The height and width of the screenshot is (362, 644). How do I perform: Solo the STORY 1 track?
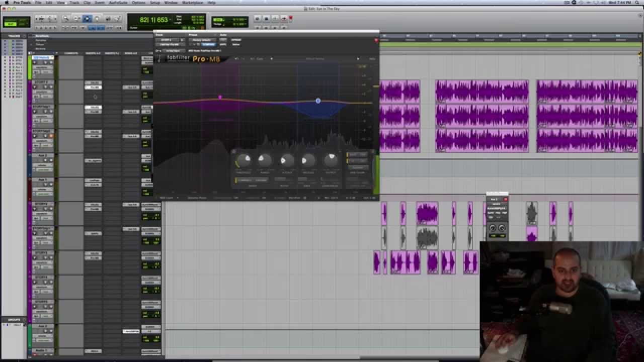pos(46,87)
